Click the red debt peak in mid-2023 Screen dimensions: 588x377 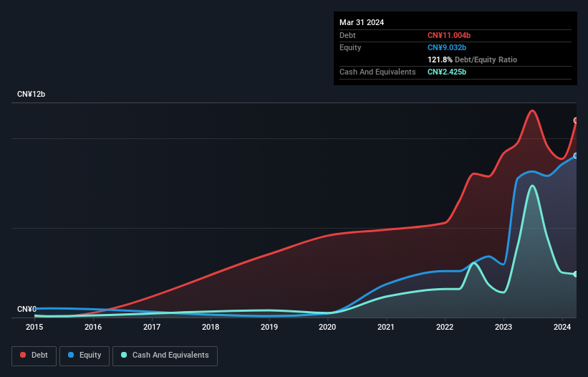tap(532, 110)
